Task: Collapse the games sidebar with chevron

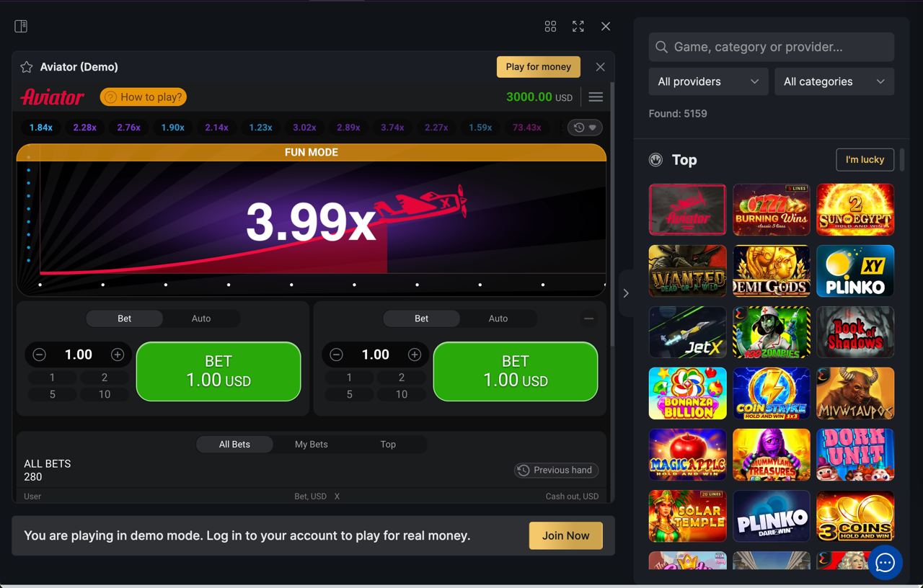Action: 626,293
